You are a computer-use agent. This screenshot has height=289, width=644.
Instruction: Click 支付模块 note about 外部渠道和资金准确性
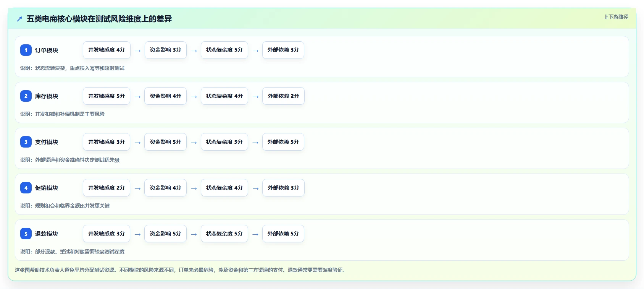[x=70, y=160]
